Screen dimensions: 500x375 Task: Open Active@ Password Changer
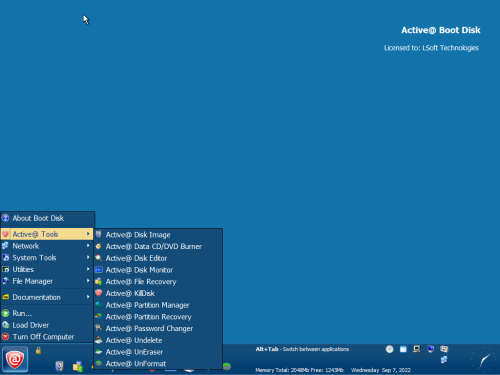tap(158, 328)
